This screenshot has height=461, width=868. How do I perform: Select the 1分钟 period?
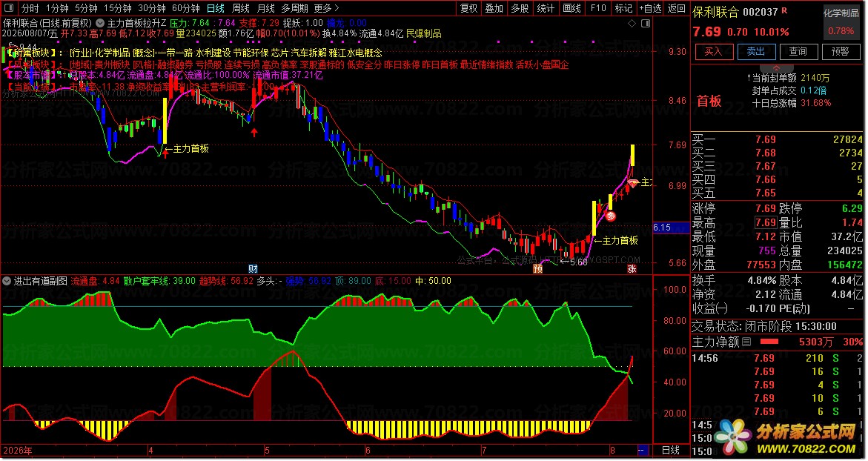coord(57,8)
